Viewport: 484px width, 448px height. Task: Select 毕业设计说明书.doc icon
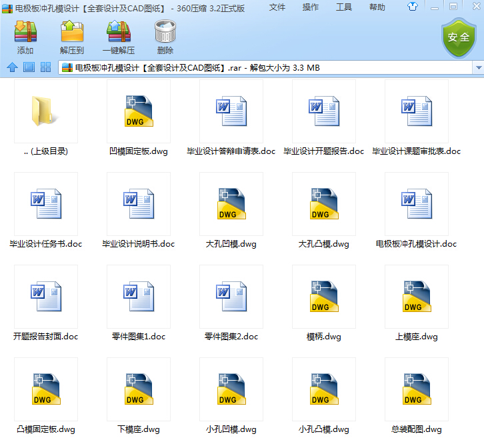coord(139,204)
